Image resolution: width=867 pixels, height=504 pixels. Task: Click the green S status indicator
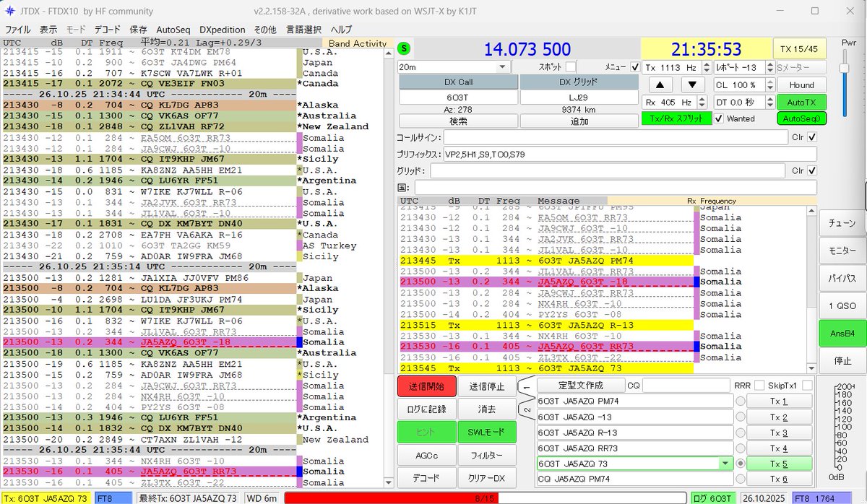click(403, 48)
